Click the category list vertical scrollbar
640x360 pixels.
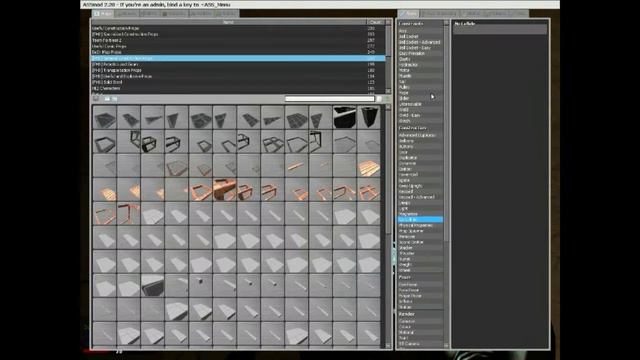[x=388, y=57]
